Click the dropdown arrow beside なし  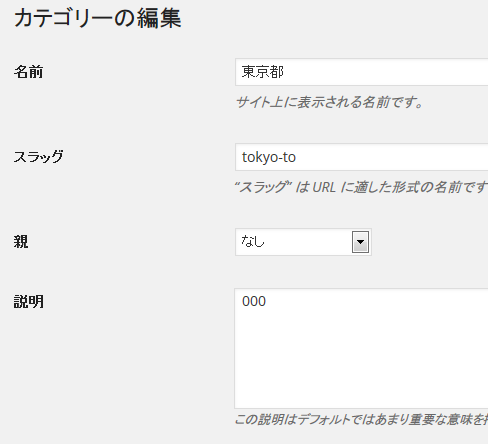click(360, 242)
